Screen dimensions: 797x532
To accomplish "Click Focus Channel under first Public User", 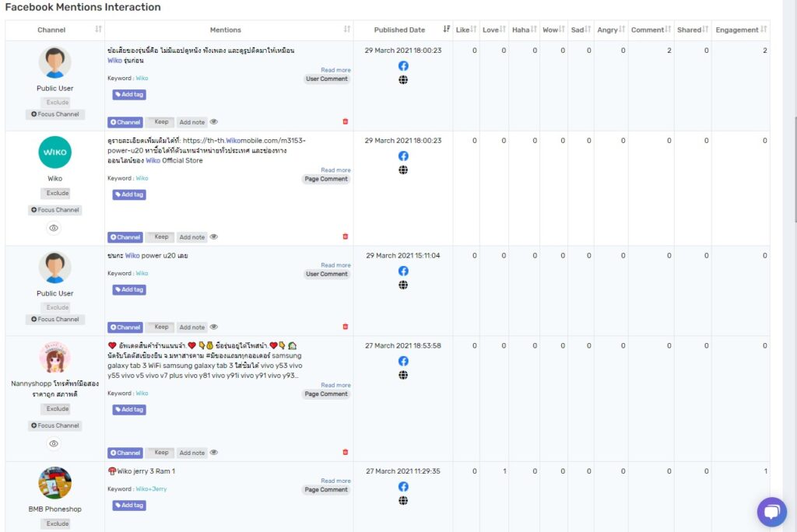I will (55, 114).
